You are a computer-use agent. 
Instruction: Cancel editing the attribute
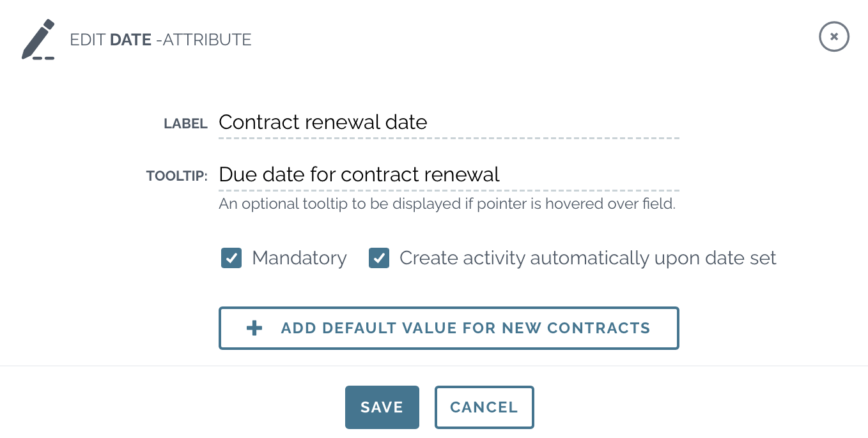pos(484,407)
